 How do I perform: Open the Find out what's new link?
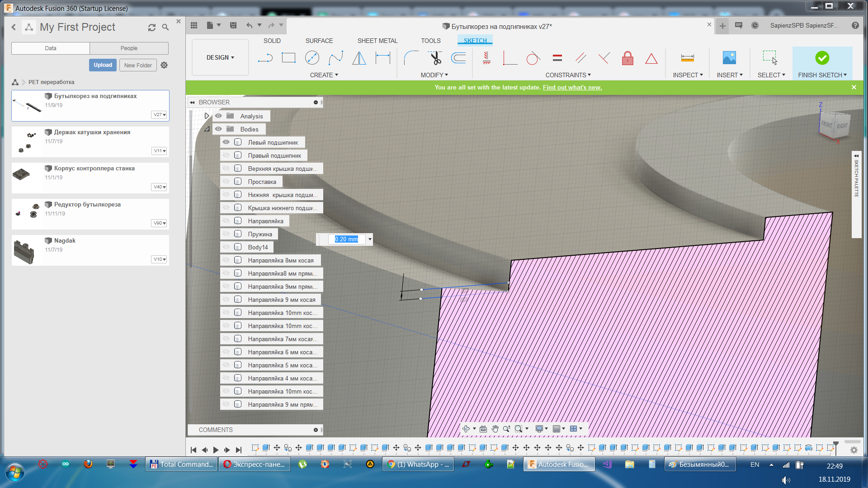point(572,88)
